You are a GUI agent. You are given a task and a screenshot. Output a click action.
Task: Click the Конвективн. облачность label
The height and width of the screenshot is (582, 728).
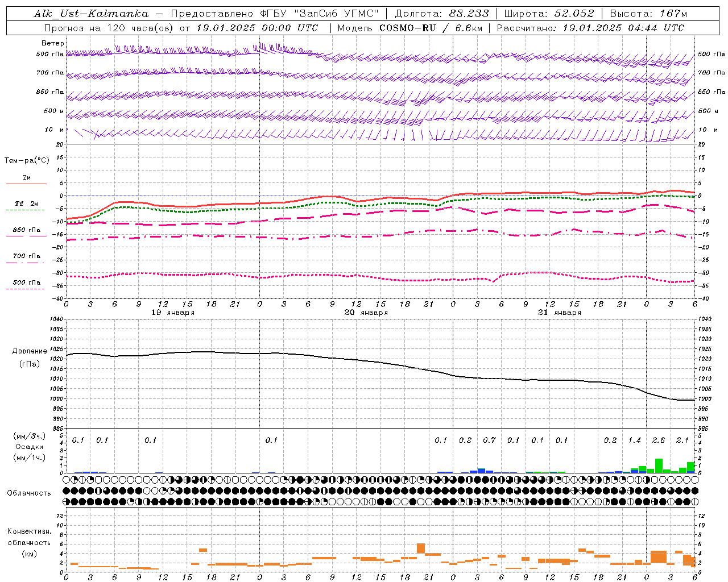tap(29, 537)
